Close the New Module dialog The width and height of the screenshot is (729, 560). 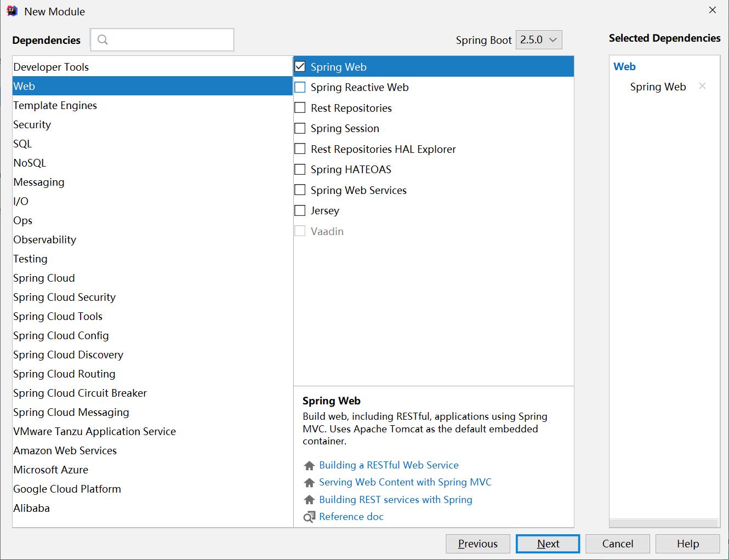(x=713, y=10)
